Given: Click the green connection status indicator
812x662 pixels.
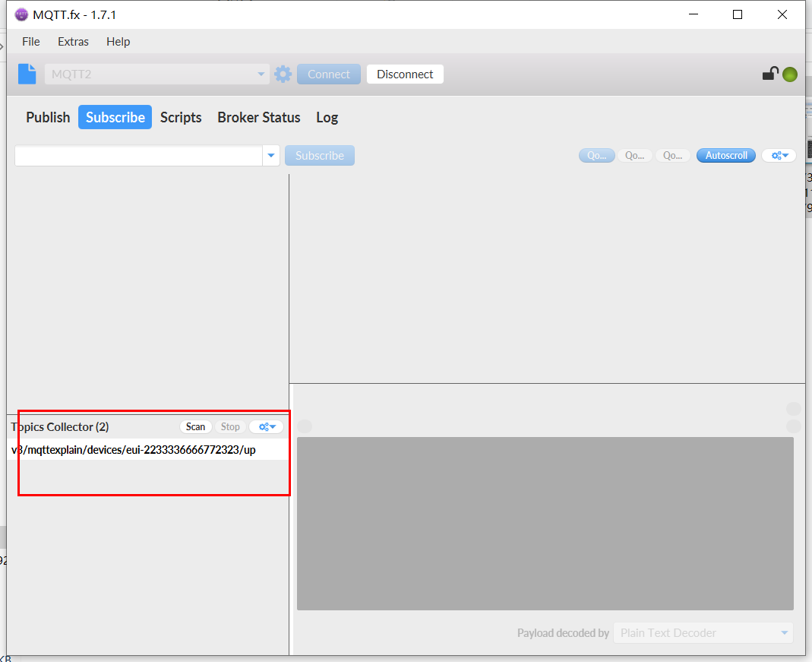Looking at the screenshot, I should click(790, 74).
